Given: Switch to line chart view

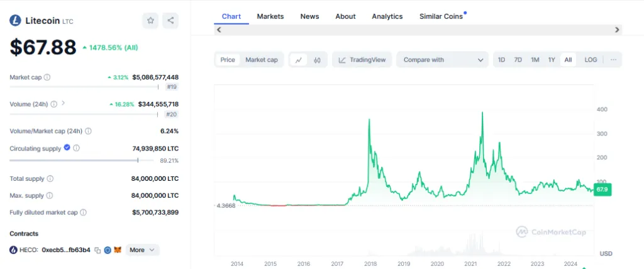Looking at the screenshot, I should click(x=299, y=60).
